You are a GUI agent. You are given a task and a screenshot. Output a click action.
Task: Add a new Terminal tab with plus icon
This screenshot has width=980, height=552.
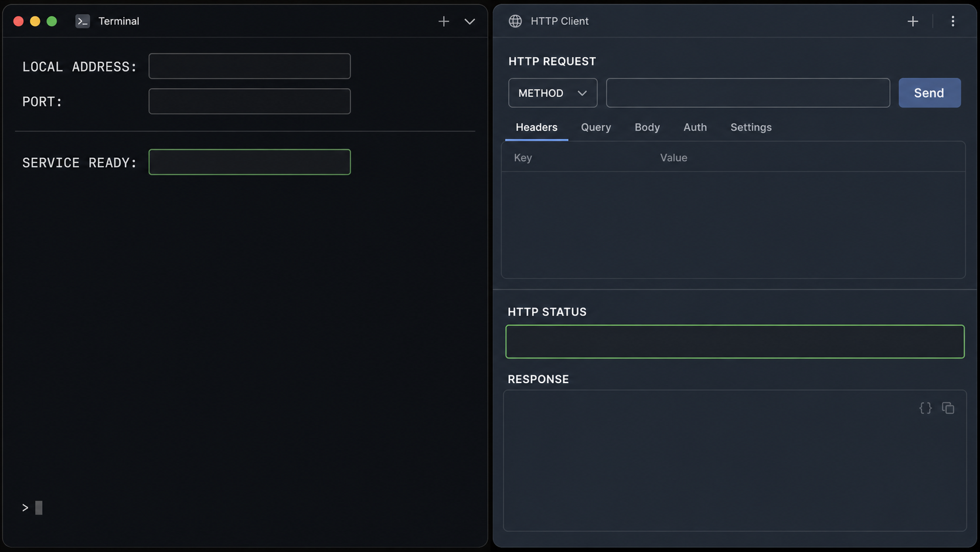[444, 21]
